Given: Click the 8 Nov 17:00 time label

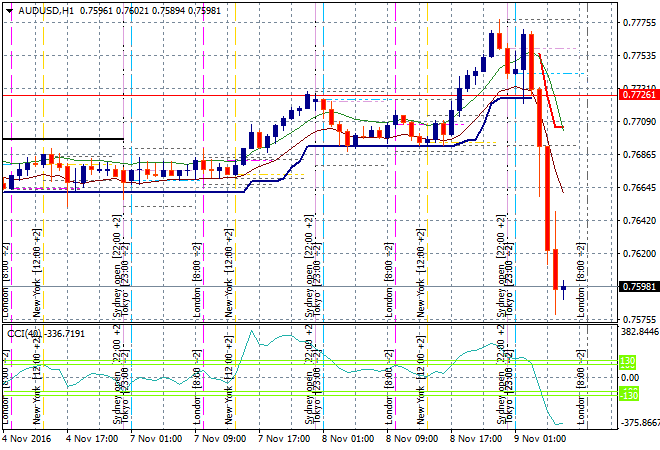Looking at the screenshot, I should pos(476,439).
